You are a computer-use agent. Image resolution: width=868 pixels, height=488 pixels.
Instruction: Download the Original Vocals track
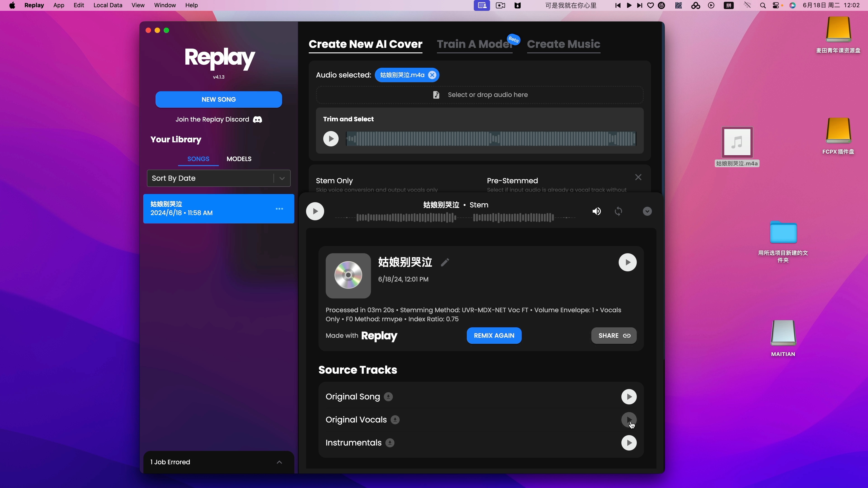395,420
